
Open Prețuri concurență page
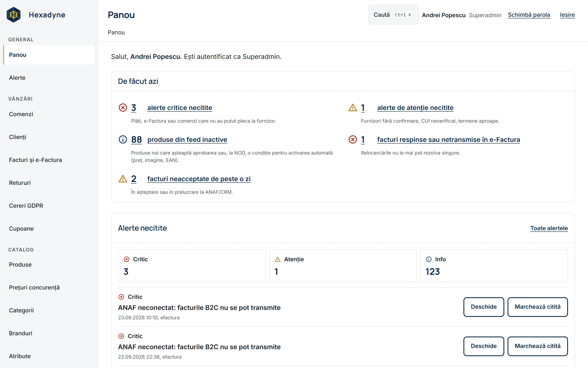(49, 287)
